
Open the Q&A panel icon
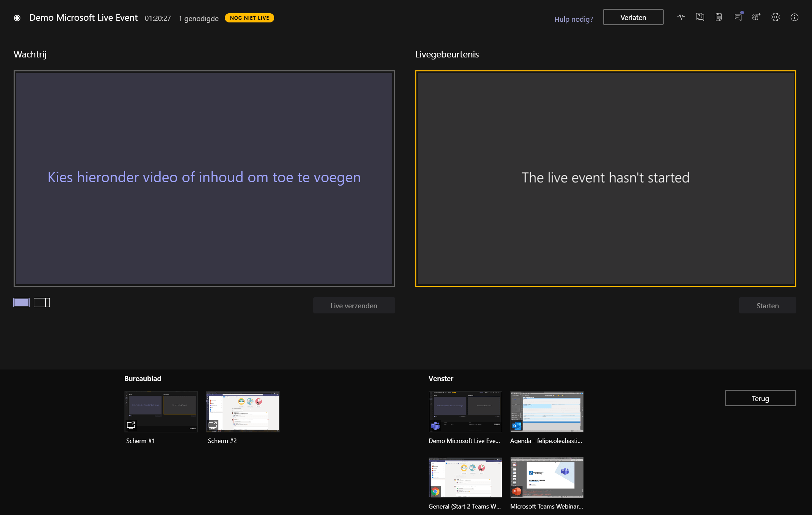pyautogui.click(x=700, y=17)
